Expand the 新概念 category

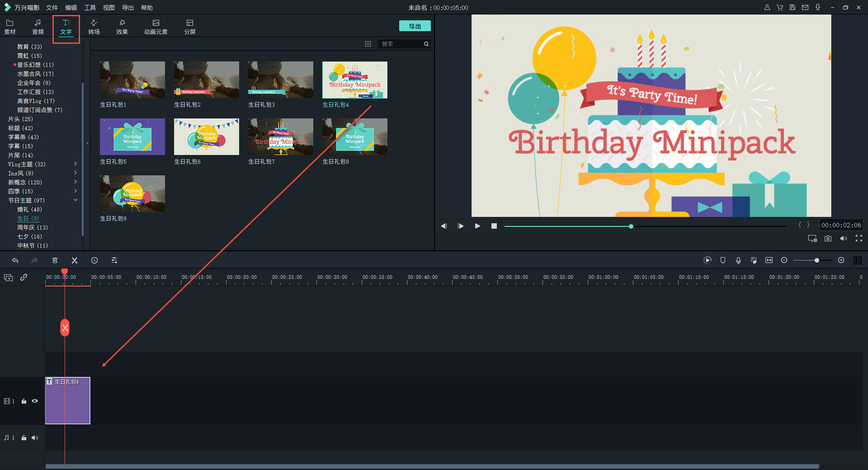click(75, 182)
